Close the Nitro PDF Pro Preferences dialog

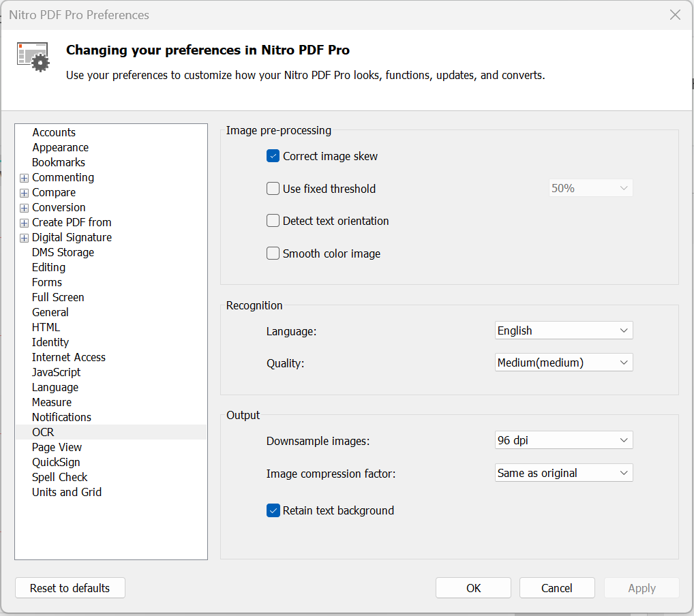click(675, 14)
